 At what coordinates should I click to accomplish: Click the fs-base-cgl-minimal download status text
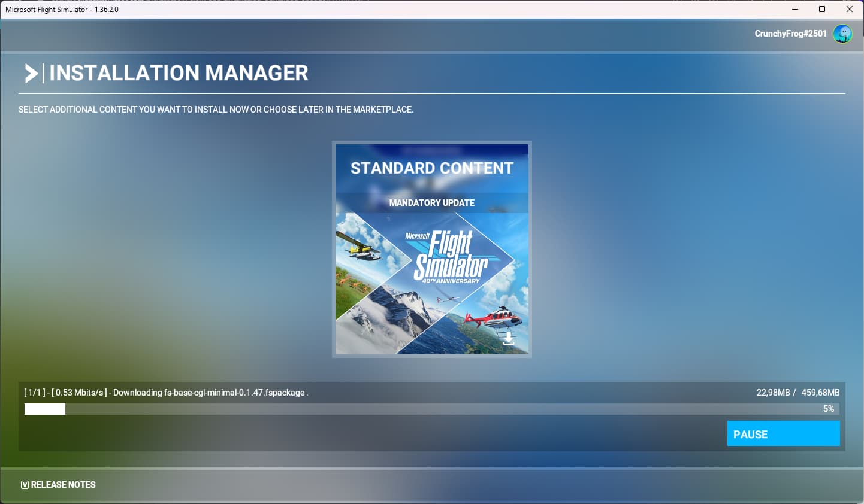click(210, 393)
